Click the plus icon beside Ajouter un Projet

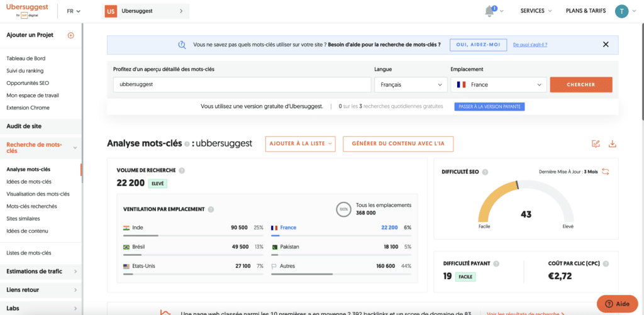tap(70, 35)
